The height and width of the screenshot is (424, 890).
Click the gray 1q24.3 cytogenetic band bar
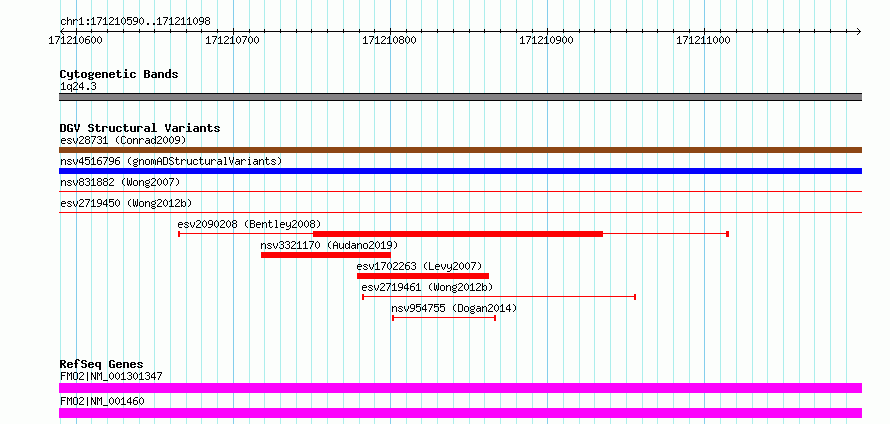click(x=460, y=97)
